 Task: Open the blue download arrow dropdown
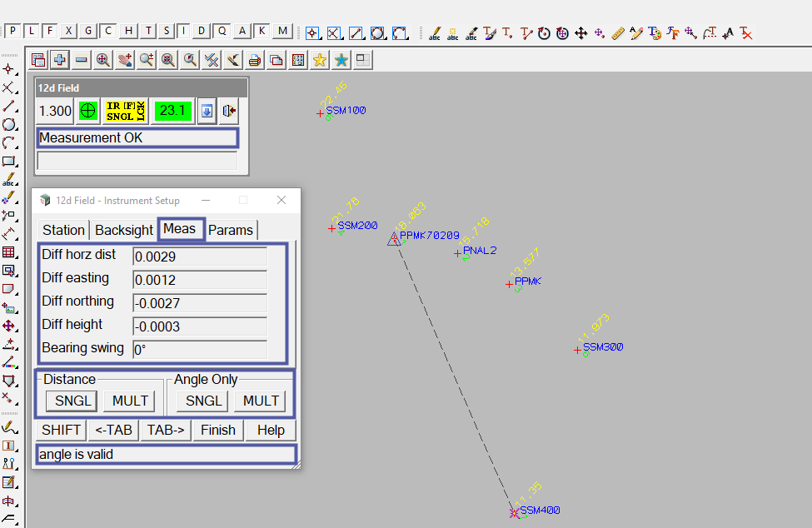click(x=207, y=111)
